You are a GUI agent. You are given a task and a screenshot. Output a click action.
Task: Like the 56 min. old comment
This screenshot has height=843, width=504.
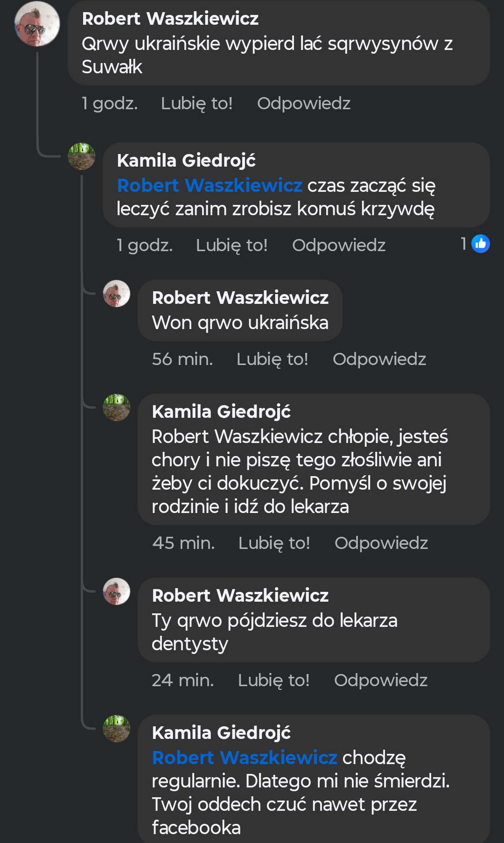click(272, 359)
